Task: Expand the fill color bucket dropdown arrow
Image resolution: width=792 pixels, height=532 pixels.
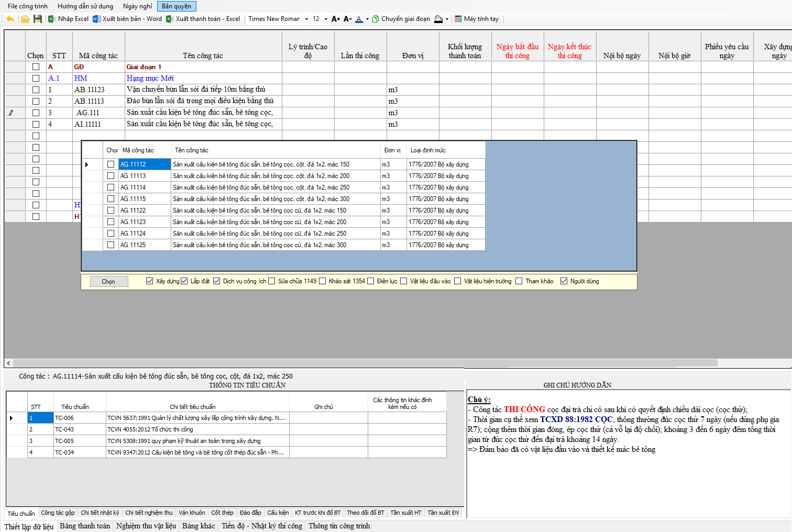Action: point(447,19)
